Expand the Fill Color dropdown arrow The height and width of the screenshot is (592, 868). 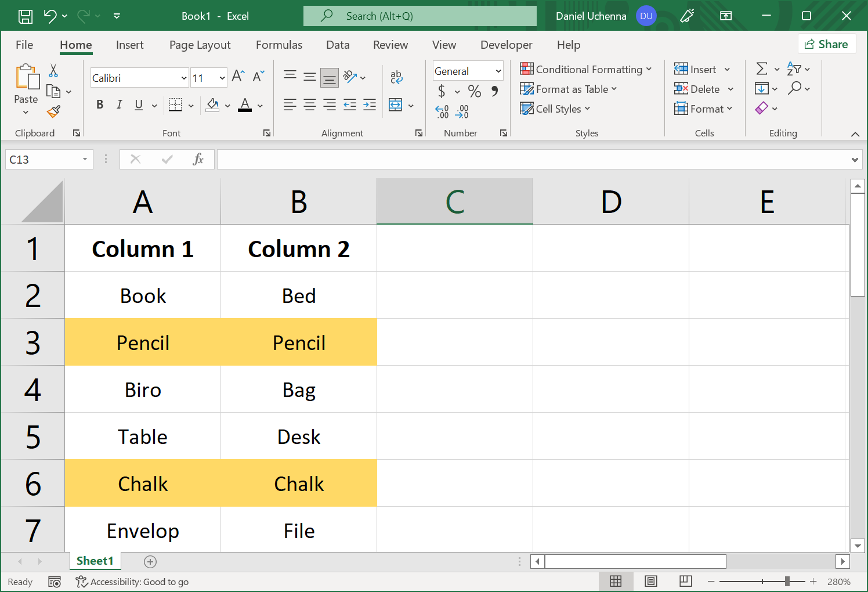tap(227, 106)
